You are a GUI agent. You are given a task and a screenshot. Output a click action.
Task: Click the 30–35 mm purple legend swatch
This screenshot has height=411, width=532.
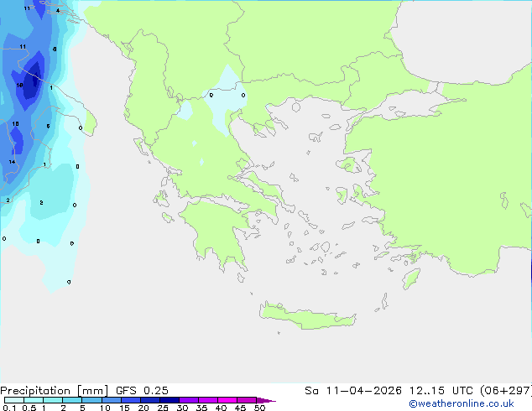189,400
